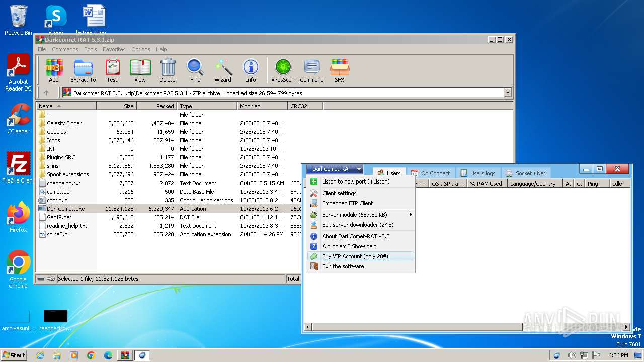Switch to the Socket / Net tab
Viewport: 644px width, 362px height.
(526, 173)
